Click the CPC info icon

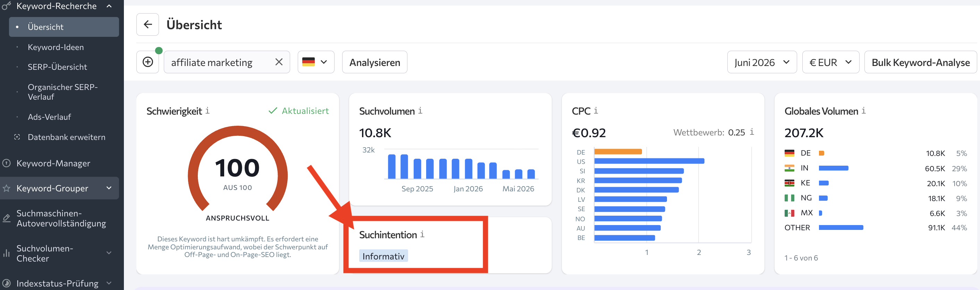596,111
